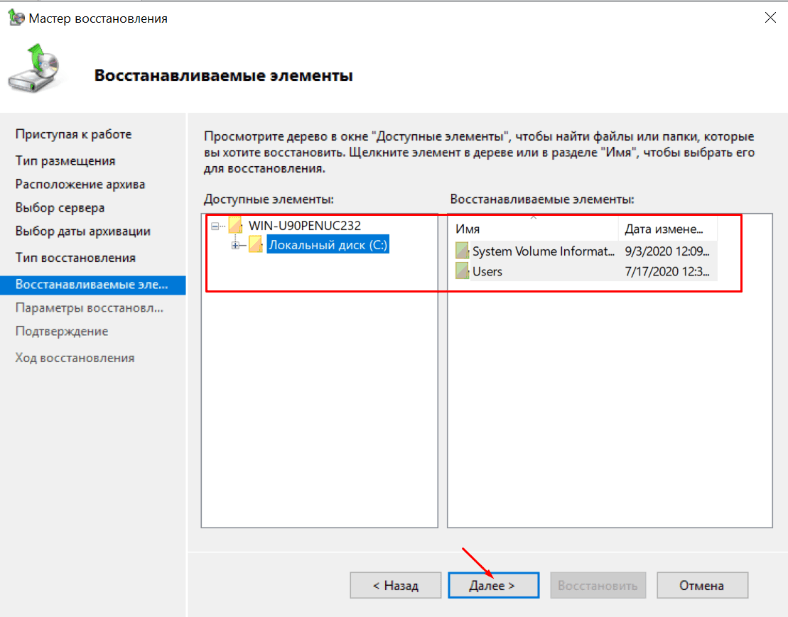788x617 pixels.
Task: Go back with the < Назад button
Action: tap(396, 585)
